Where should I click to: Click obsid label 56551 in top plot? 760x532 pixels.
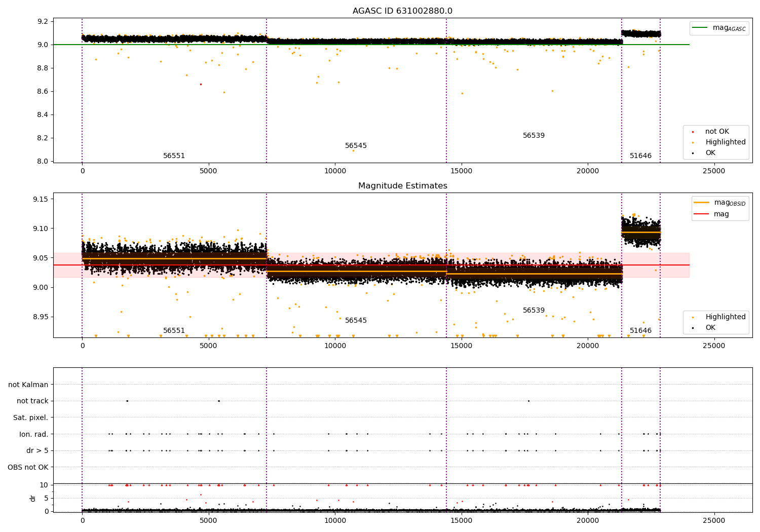coord(174,156)
